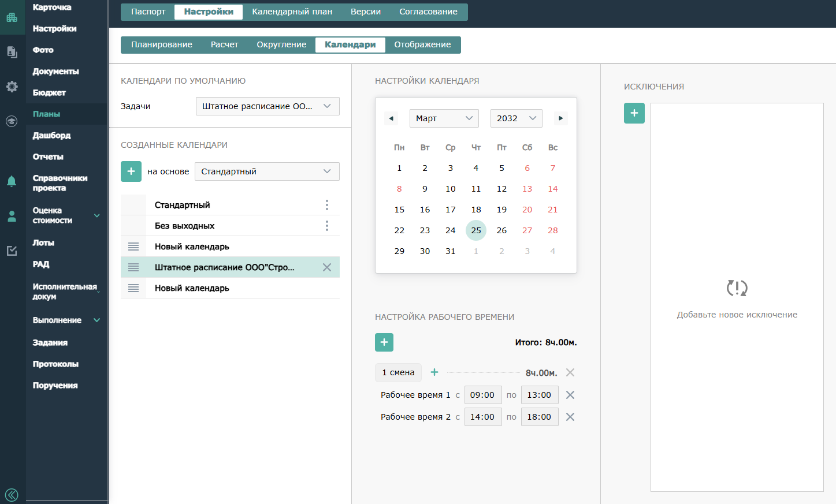
Task: Go to the previous month with left arrow
Action: [x=391, y=118]
